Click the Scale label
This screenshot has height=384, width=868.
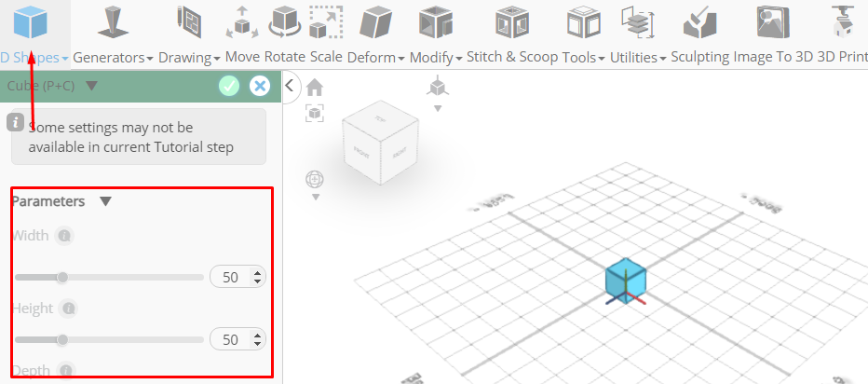[x=326, y=57]
